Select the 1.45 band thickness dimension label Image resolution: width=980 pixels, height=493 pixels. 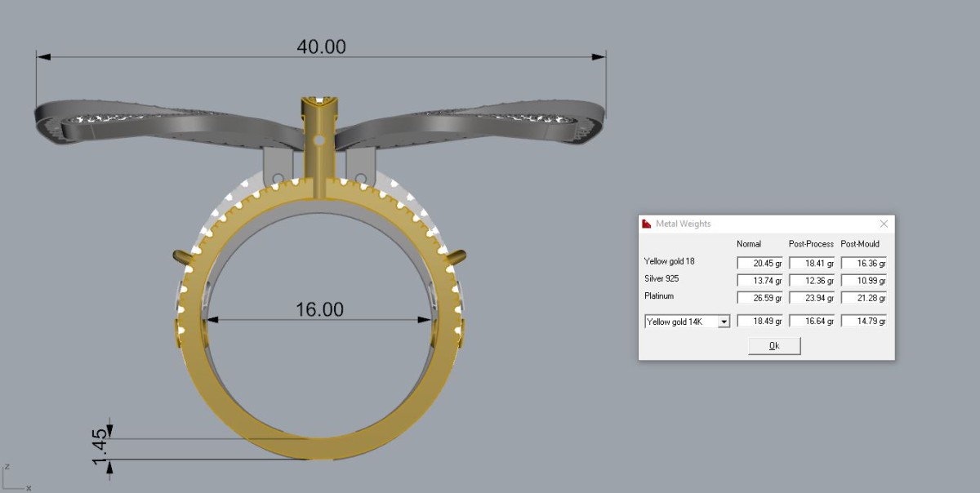click(100, 448)
